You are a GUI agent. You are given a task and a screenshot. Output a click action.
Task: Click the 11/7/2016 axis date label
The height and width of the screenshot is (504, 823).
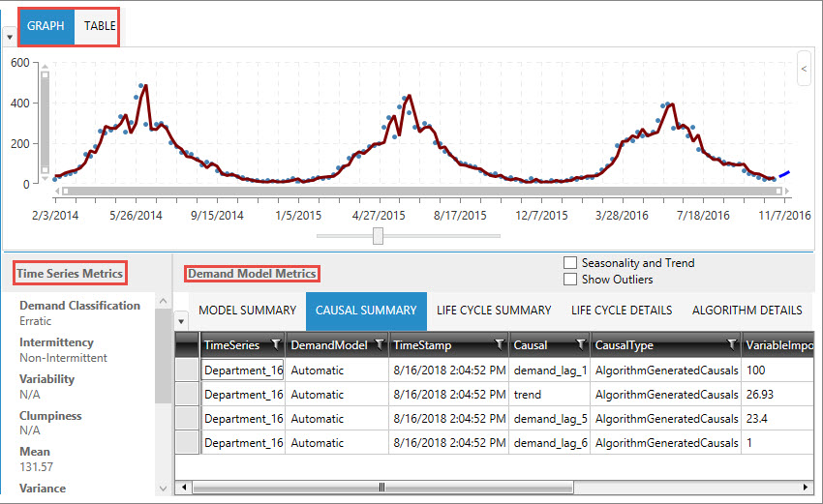tap(784, 216)
